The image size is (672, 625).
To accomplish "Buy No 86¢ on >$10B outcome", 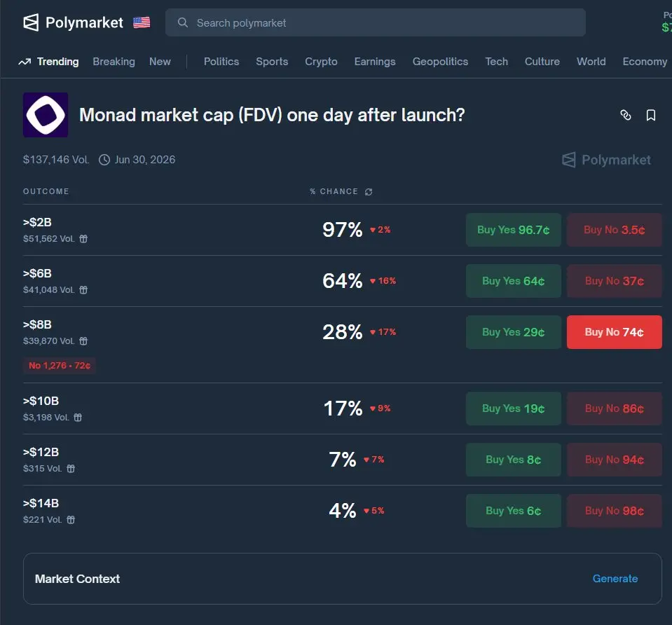I will pyautogui.click(x=614, y=408).
